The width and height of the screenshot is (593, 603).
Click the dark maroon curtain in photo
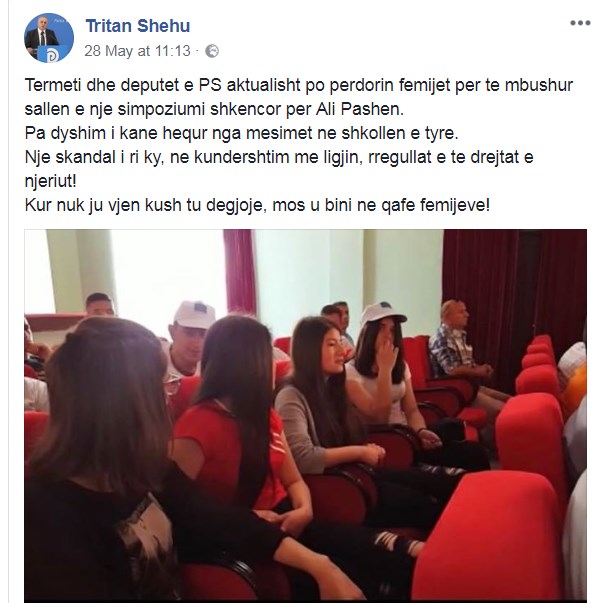point(515,292)
